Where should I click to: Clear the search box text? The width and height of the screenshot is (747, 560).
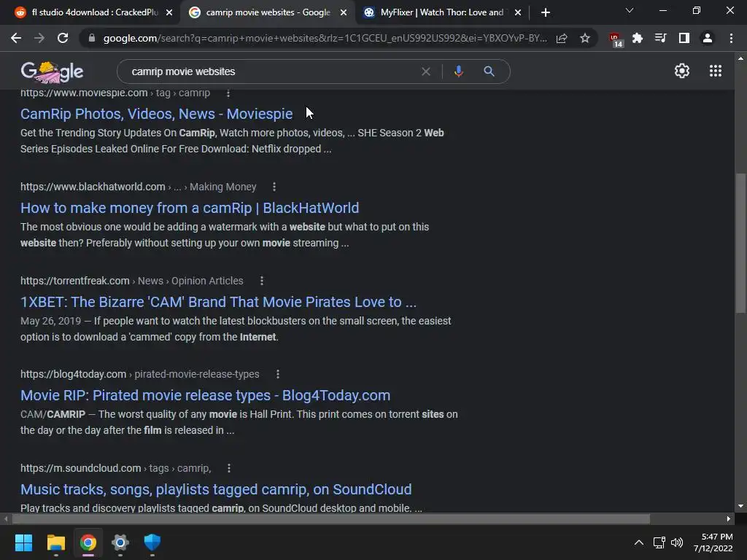click(426, 71)
